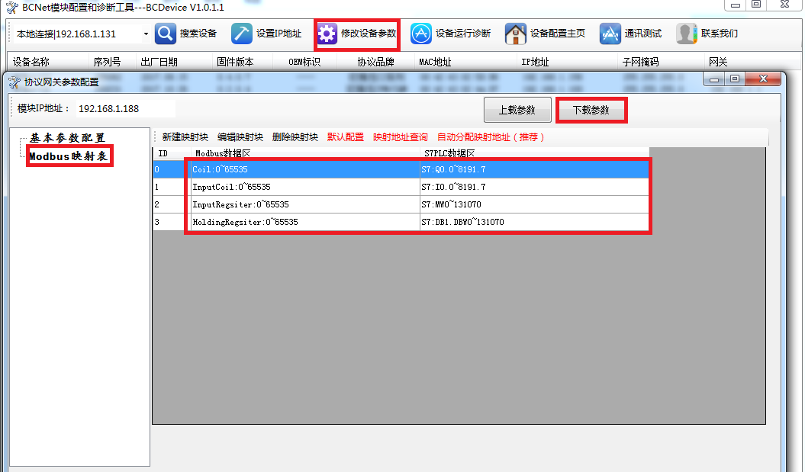
Task: Click 新建映射块 menu item
Action: [x=185, y=137]
